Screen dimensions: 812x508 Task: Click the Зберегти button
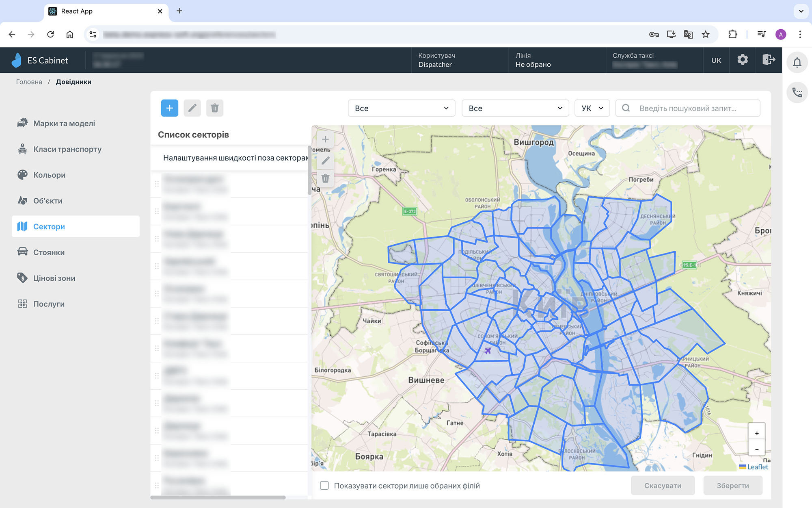coord(733,486)
